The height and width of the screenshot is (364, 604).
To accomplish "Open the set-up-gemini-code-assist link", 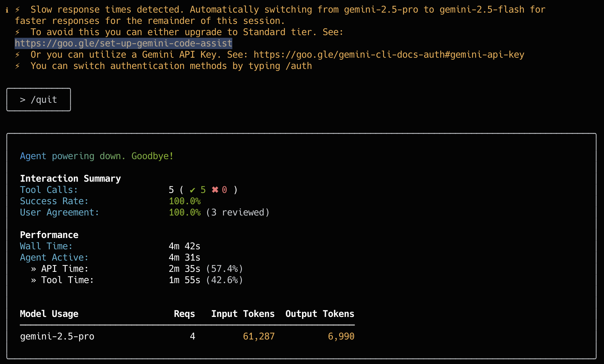I will click(123, 43).
